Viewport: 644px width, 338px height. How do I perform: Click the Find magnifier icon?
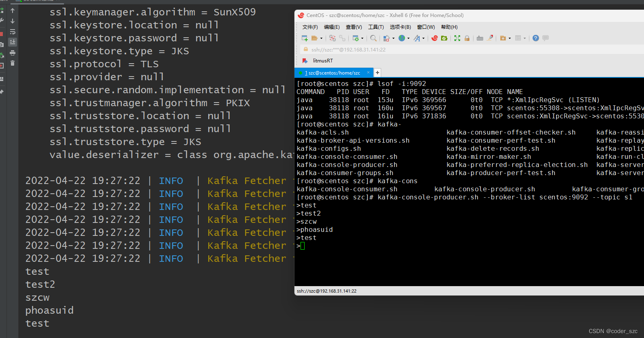[x=373, y=38]
